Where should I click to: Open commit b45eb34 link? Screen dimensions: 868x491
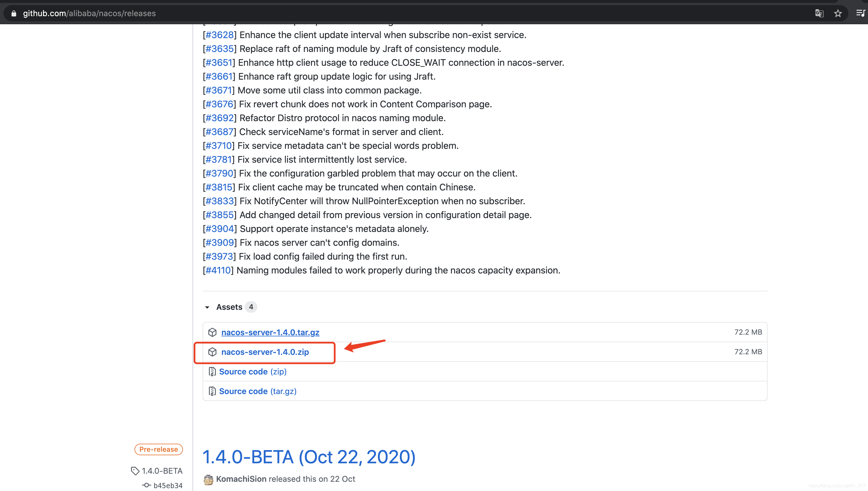click(x=168, y=485)
